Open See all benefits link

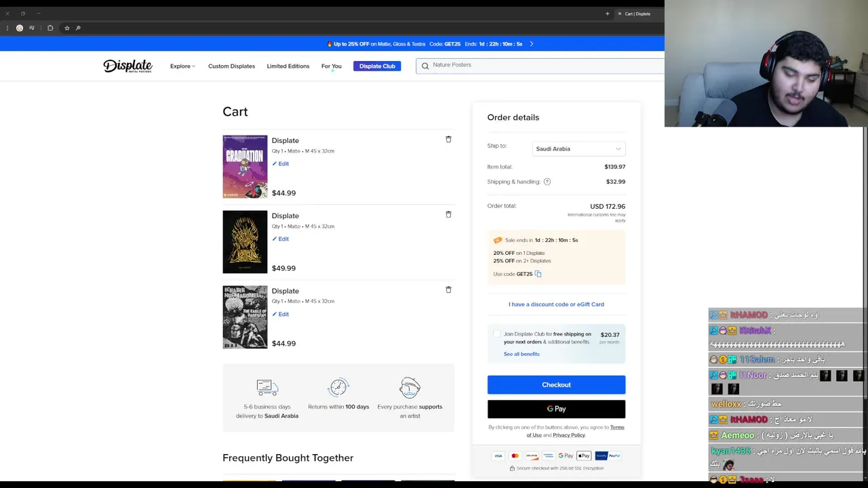[x=521, y=354]
